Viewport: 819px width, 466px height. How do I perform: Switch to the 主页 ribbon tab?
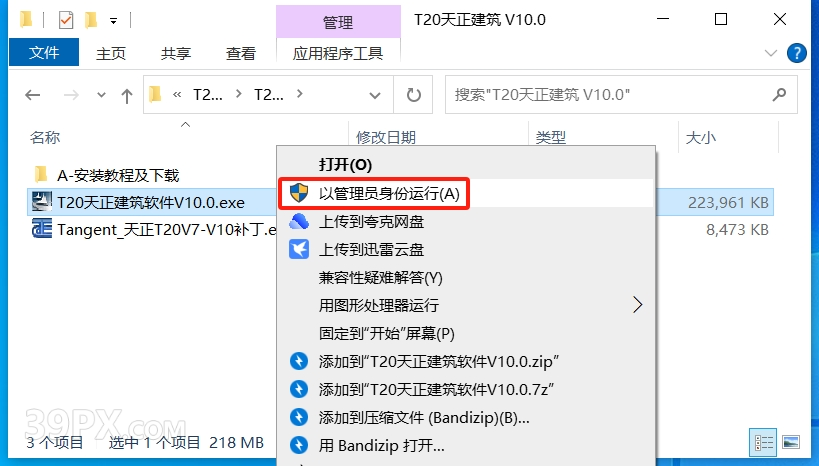(111, 53)
